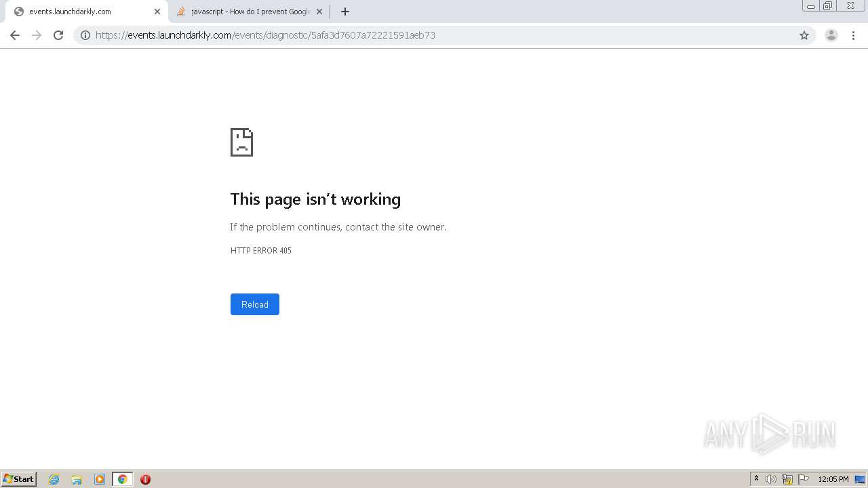Open the network tray icon

(x=787, y=479)
